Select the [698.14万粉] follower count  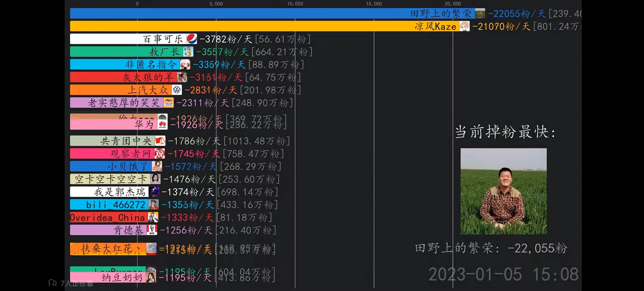click(x=248, y=192)
